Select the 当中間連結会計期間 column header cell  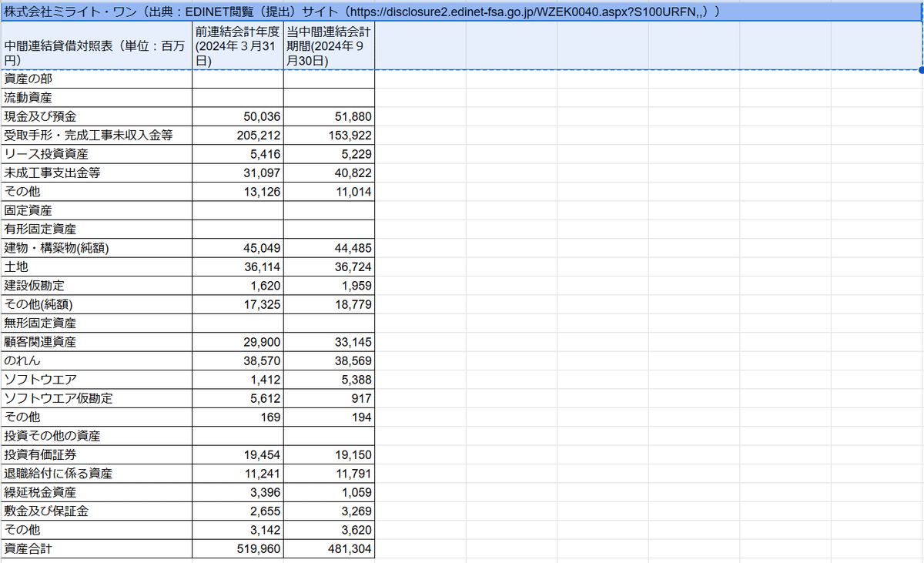[329, 45]
